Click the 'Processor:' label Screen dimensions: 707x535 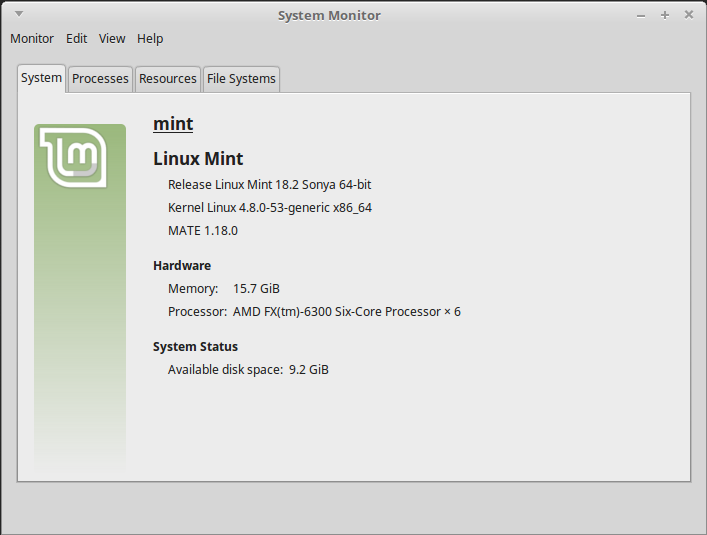tap(197, 311)
